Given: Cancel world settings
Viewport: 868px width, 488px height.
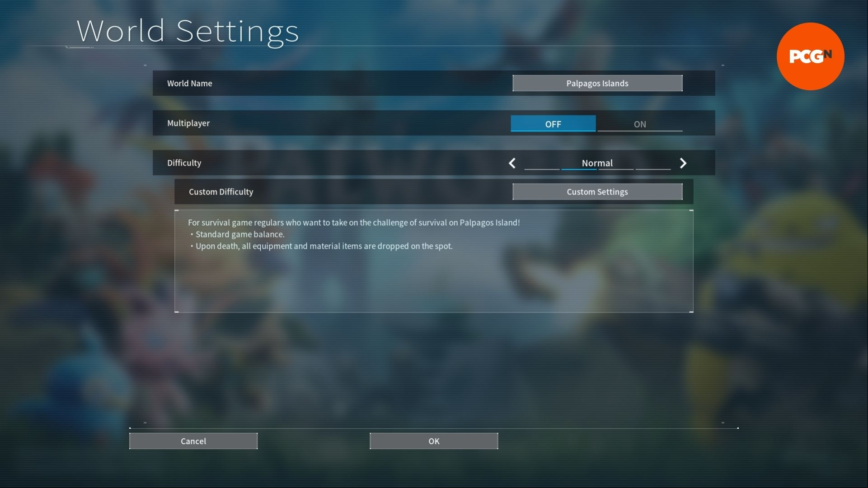Looking at the screenshot, I should point(193,441).
